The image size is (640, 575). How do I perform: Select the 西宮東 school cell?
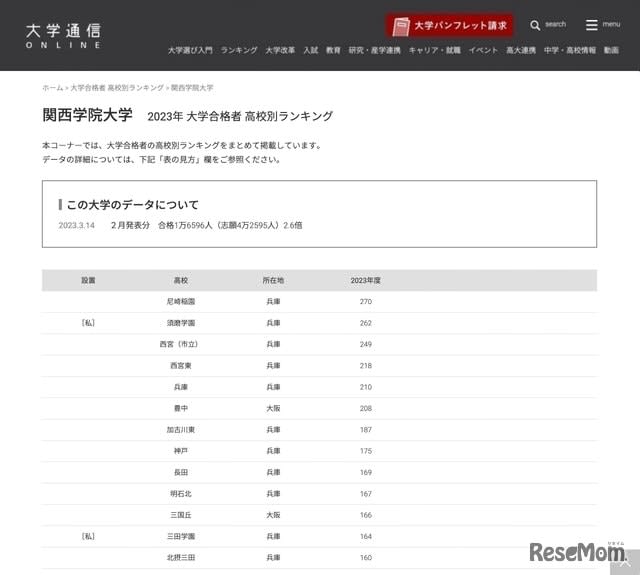click(x=181, y=366)
